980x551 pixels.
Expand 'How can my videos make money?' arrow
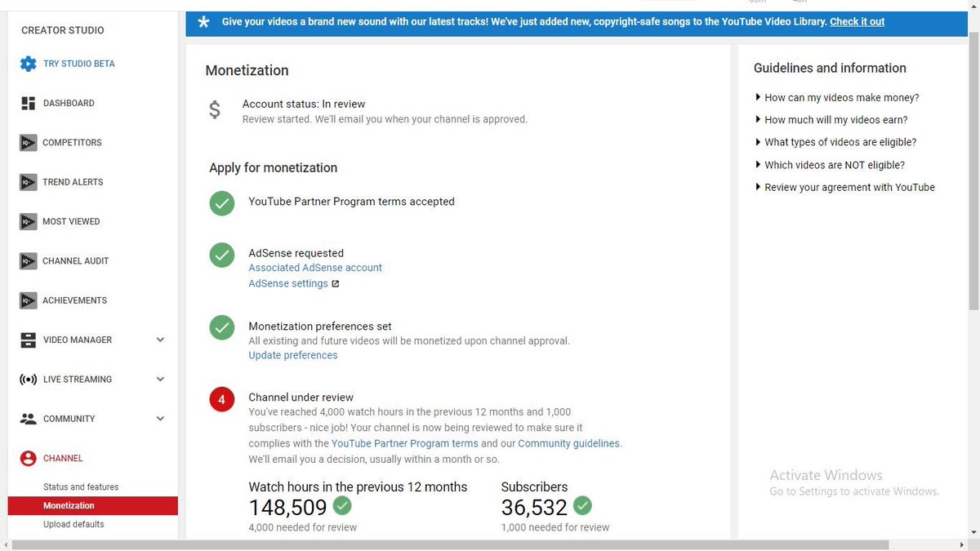click(x=758, y=98)
